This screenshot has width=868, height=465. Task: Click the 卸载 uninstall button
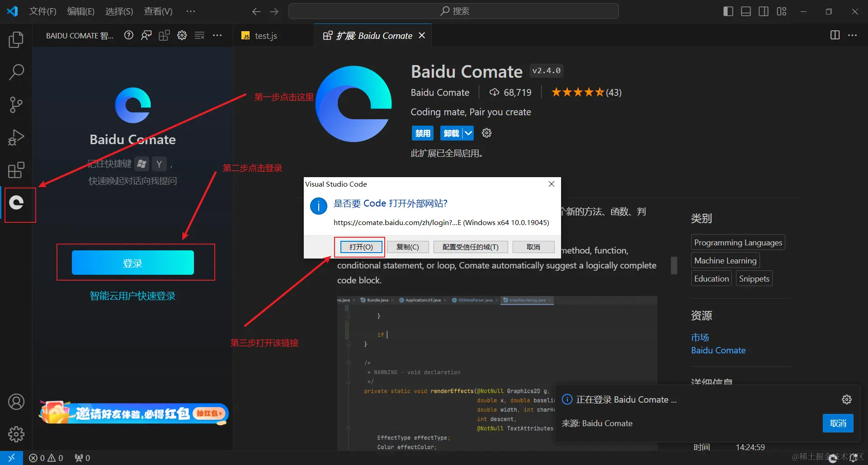(451, 133)
